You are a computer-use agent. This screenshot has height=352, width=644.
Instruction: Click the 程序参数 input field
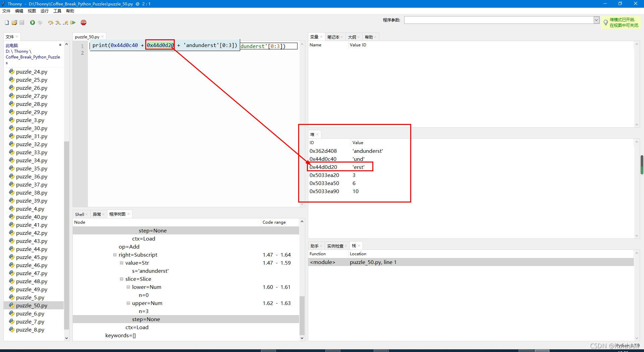pos(499,20)
